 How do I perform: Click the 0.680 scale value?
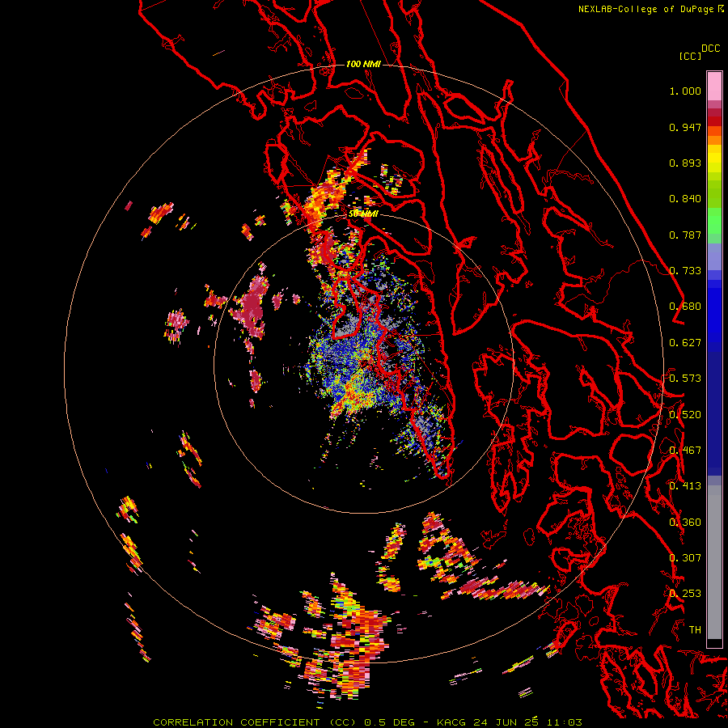tap(685, 307)
